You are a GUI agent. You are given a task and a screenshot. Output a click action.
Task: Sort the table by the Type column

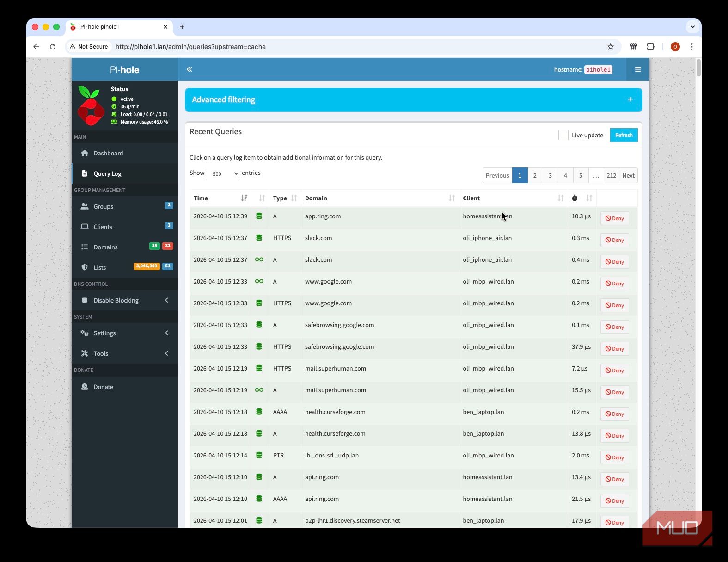click(285, 198)
